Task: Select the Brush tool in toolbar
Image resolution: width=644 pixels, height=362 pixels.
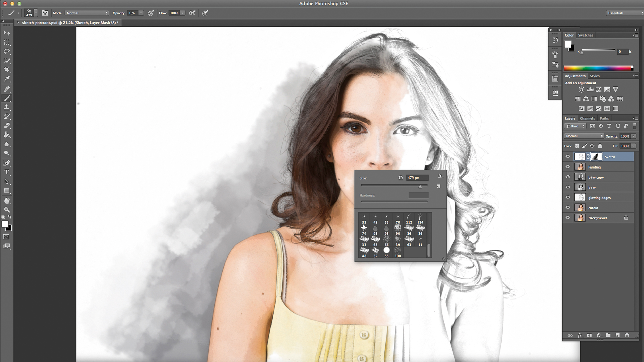Action: click(7, 98)
